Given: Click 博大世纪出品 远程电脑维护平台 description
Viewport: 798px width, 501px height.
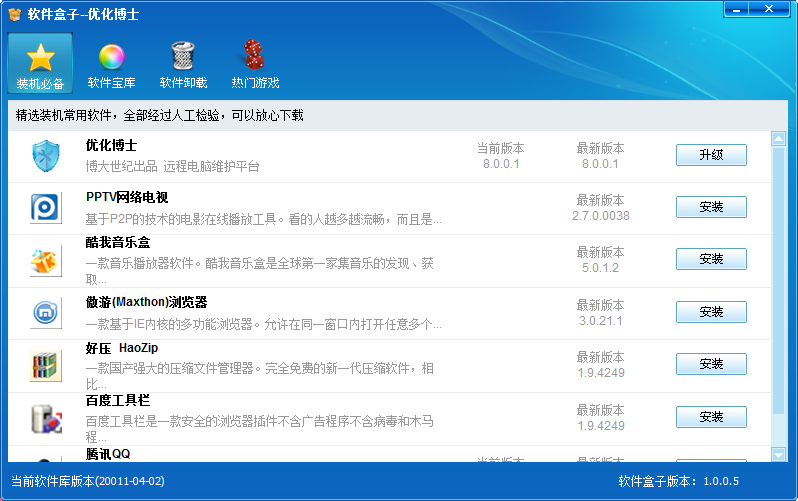Looking at the screenshot, I should coord(173,166).
